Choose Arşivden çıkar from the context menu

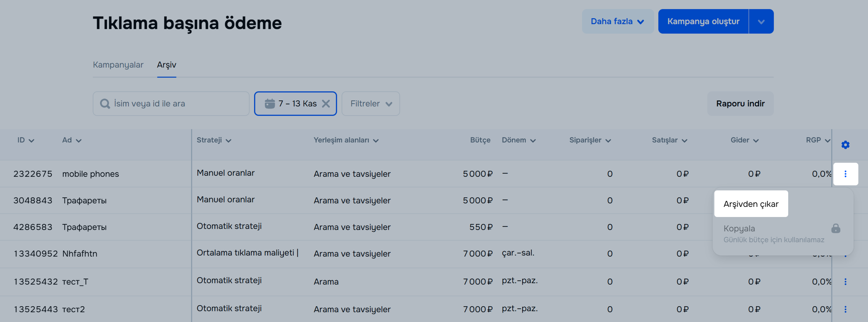click(751, 204)
